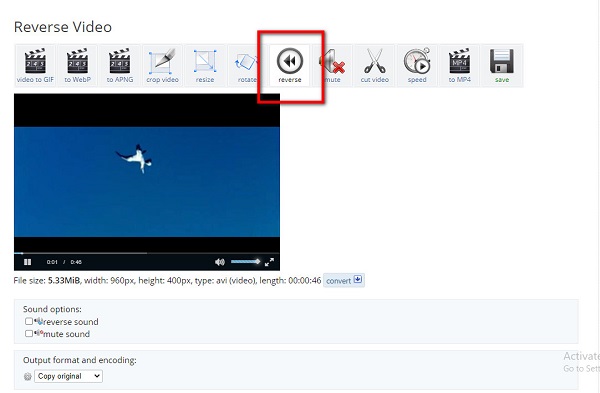Select the reverse tool icon
Screen dimensions: 600x393
[x=290, y=65]
